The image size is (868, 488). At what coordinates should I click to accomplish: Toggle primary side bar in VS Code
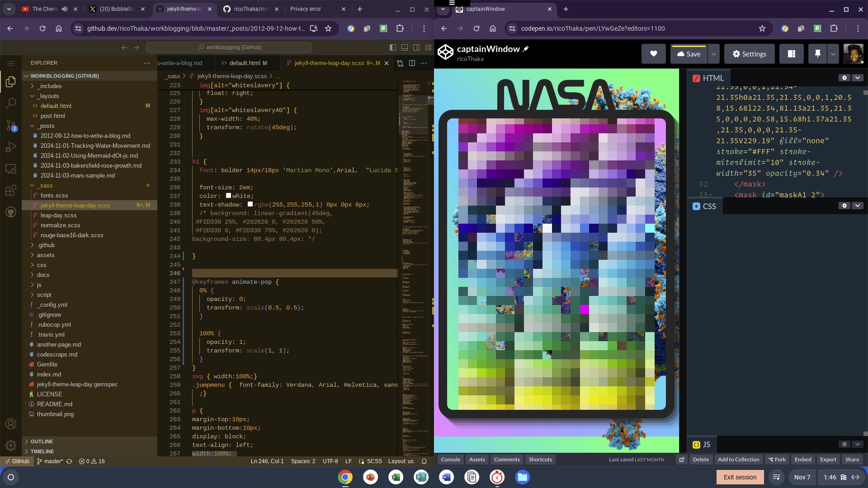coord(393,47)
